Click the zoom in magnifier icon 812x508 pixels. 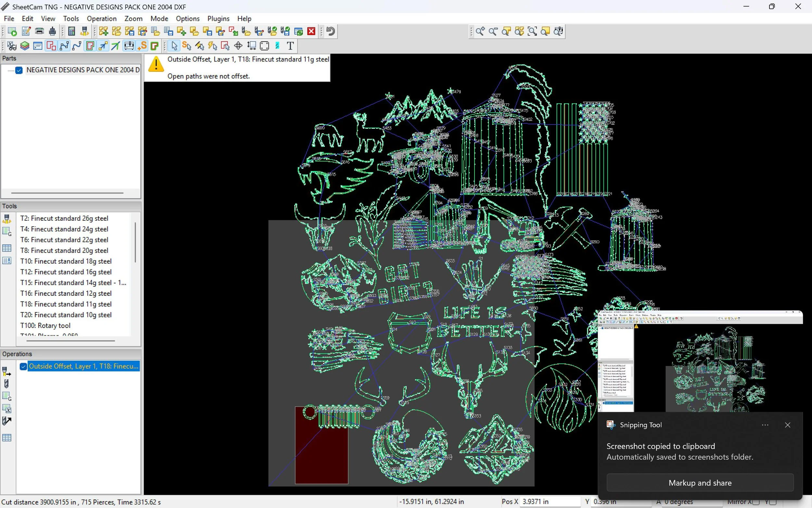point(480,31)
